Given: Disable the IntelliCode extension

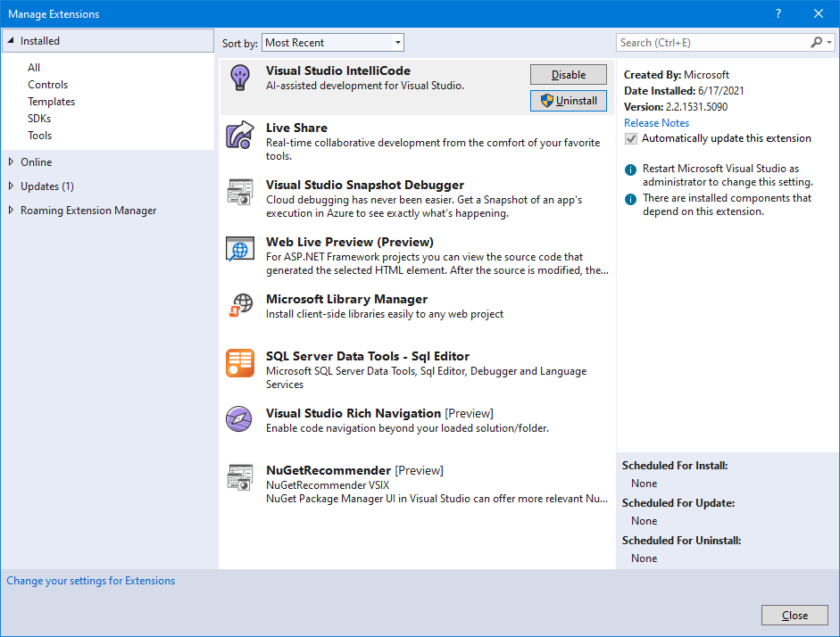Looking at the screenshot, I should (568, 74).
